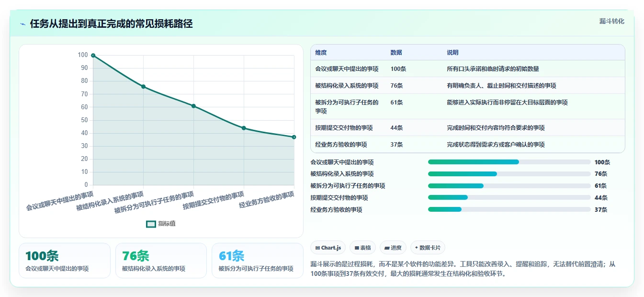This screenshot has height=297, width=644.
Task: Click the 61条 progress bar
Action: (x=509, y=186)
